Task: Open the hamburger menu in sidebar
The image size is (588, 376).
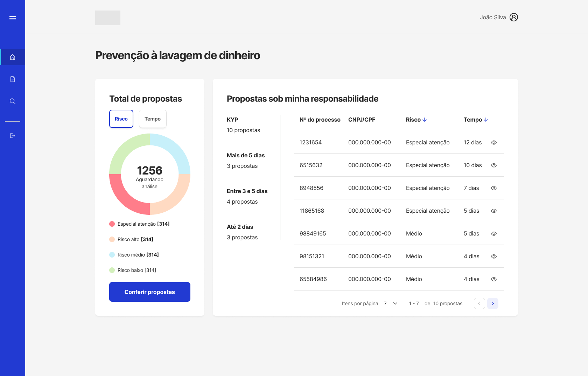Action: coord(13,18)
